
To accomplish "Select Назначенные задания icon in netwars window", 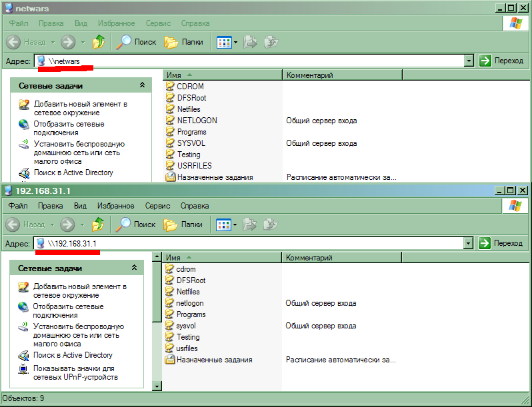I will [x=170, y=177].
